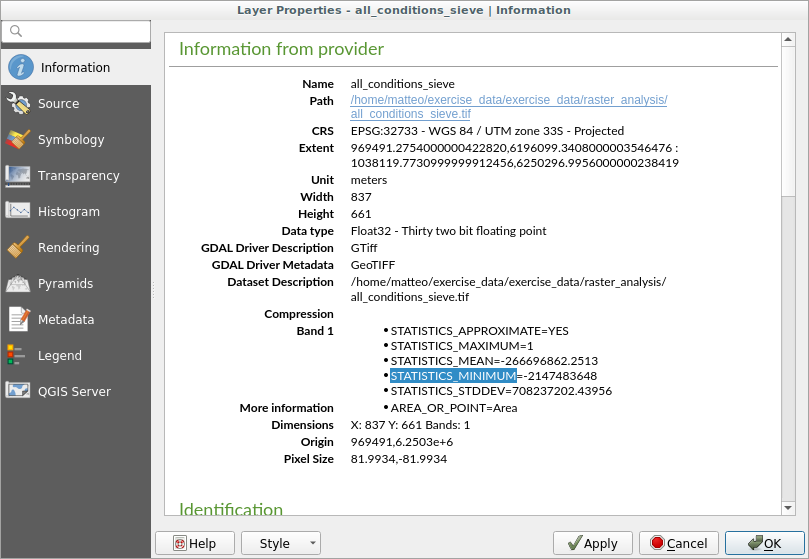Switch to the Legend tab
The height and width of the screenshot is (559, 809).
60,356
